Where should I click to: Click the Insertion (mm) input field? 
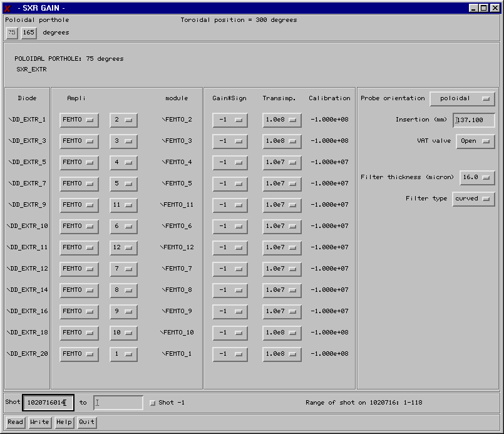tap(474, 120)
